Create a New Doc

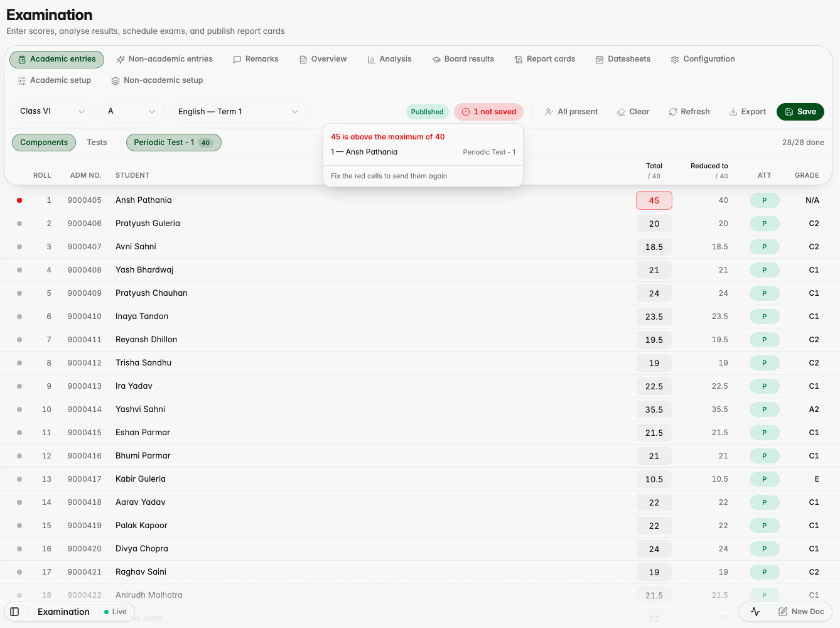[802, 612]
